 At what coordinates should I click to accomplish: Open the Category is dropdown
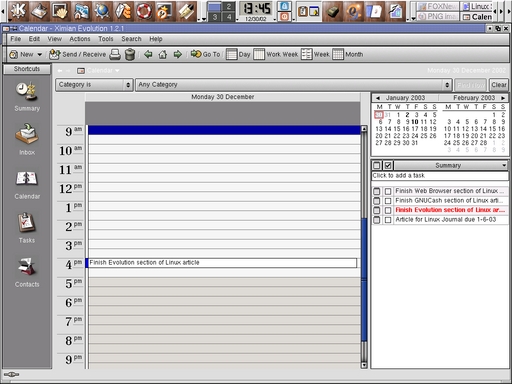click(94, 85)
